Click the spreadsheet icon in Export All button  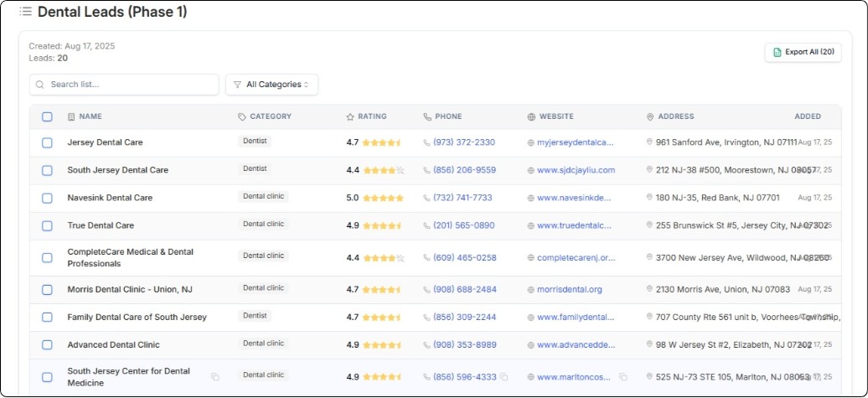pyautogui.click(x=777, y=52)
